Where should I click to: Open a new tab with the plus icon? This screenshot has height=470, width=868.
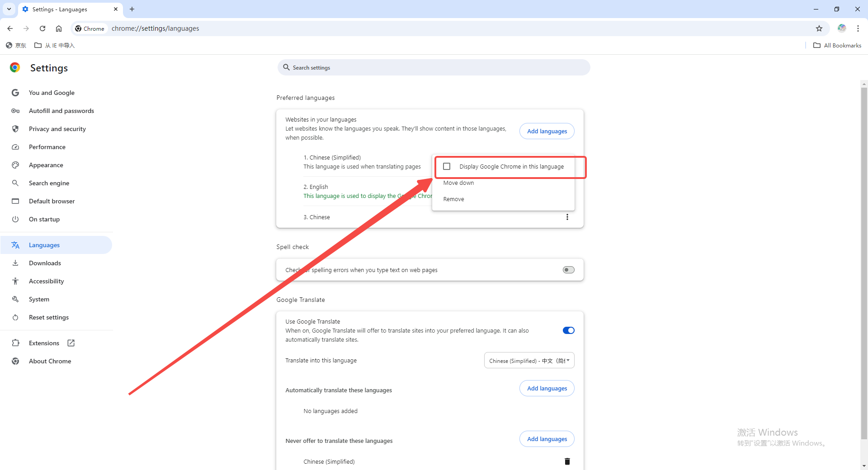[132, 9]
